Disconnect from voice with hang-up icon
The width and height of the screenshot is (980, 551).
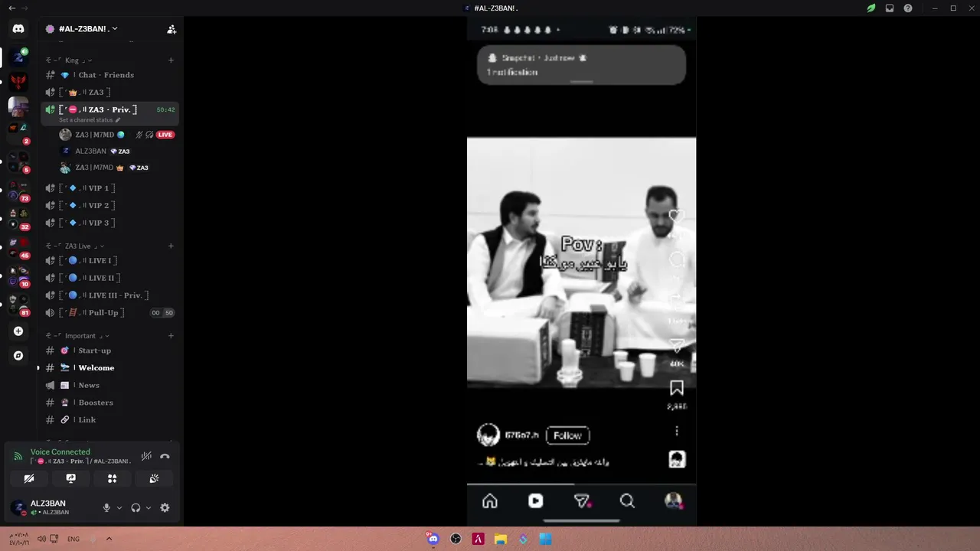pos(165,456)
